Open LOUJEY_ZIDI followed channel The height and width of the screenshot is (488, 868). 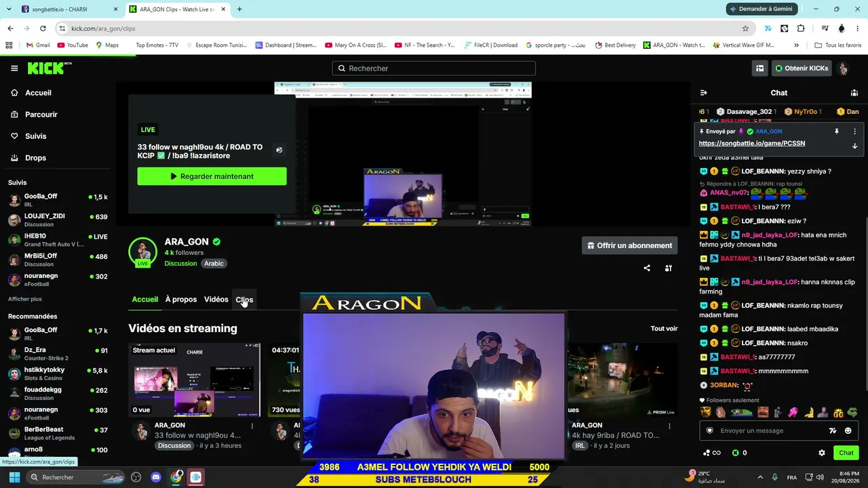tap(58, 220)
